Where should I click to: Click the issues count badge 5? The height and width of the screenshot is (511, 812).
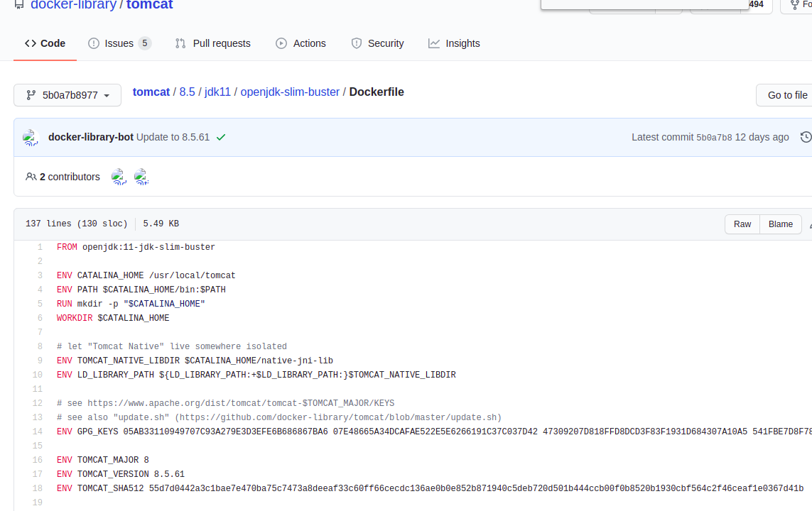tap(145, 43)
